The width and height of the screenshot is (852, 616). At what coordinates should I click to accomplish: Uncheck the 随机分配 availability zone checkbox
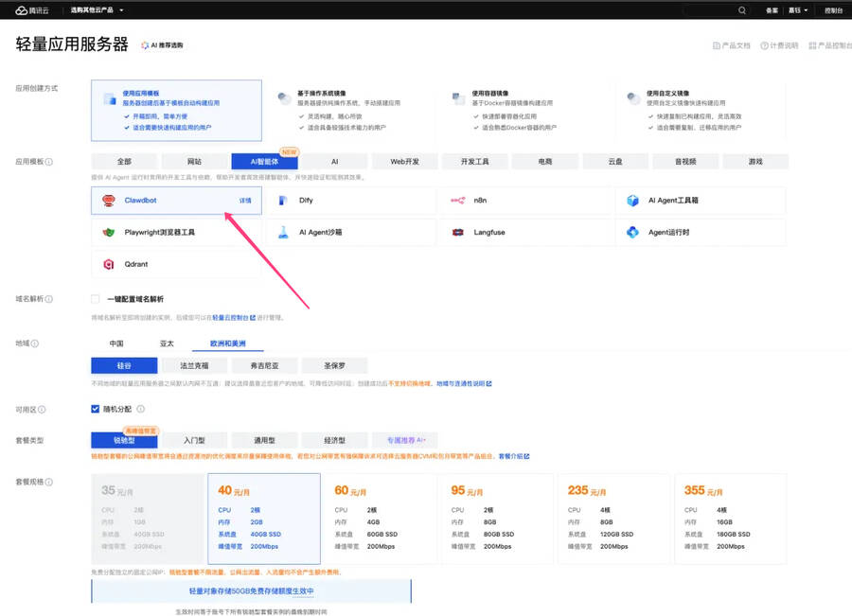pyautogui.click(x=96, y=409)
